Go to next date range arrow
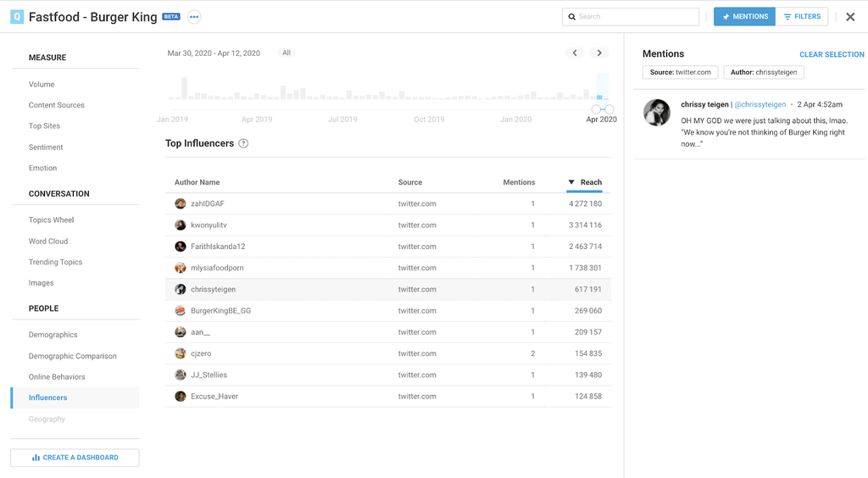Screen dimensions: 868x478 (x=599, y=53)
